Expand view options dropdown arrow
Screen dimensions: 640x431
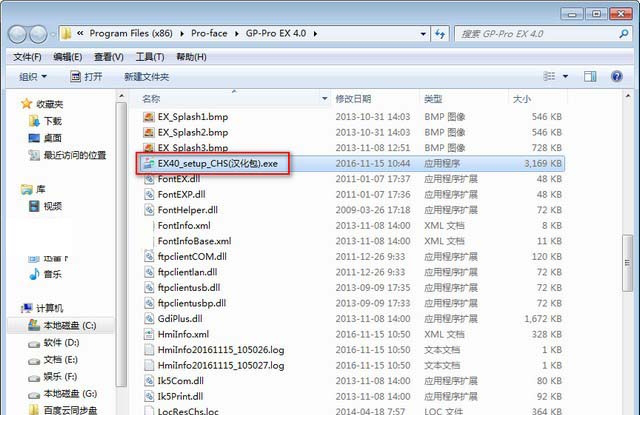[x=565, y=76]
